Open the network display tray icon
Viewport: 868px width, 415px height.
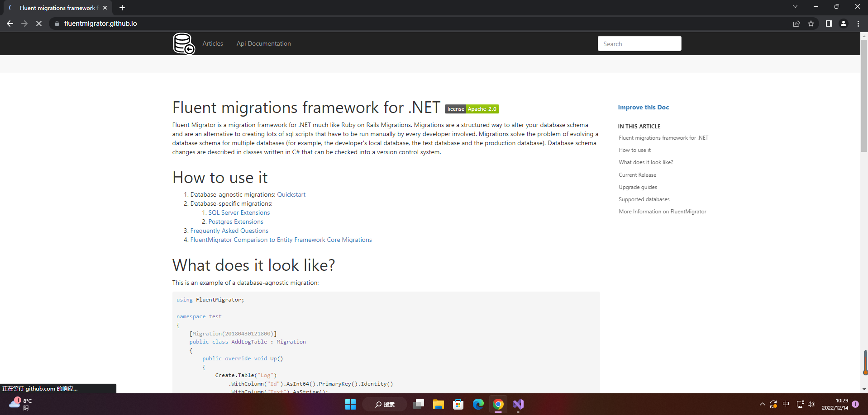(x=800, y=404)
